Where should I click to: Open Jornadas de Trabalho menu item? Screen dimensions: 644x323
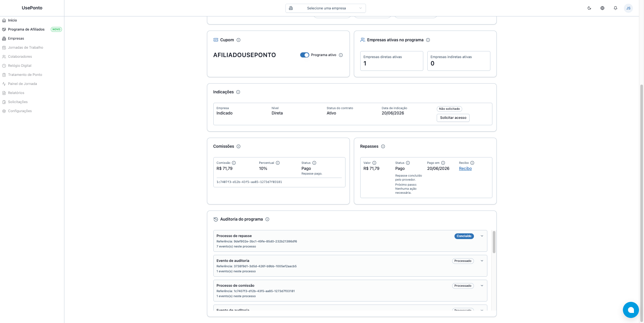coord(25,48)
